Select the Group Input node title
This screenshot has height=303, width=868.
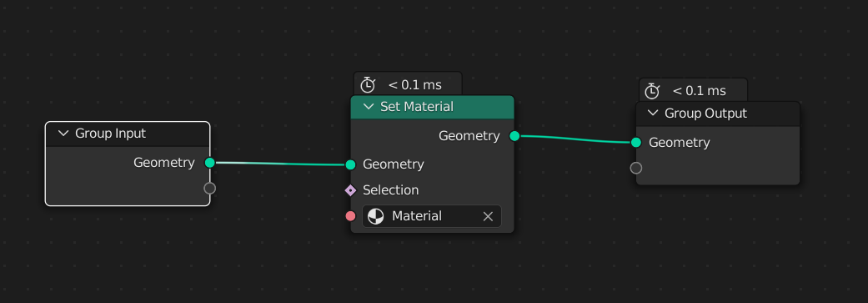click(111, 134)
